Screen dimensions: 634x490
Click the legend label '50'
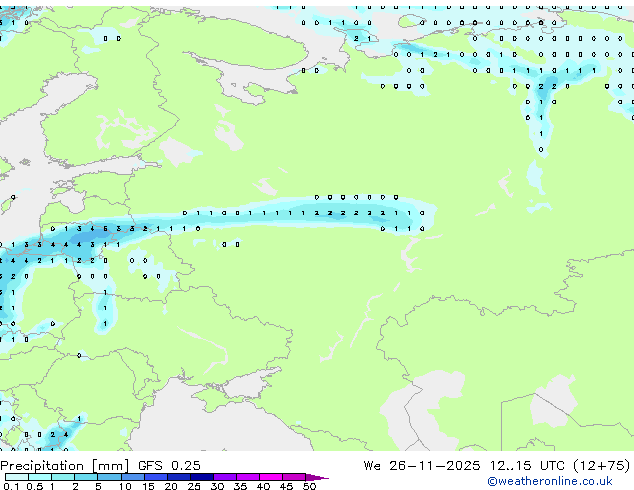click(309, 486)
